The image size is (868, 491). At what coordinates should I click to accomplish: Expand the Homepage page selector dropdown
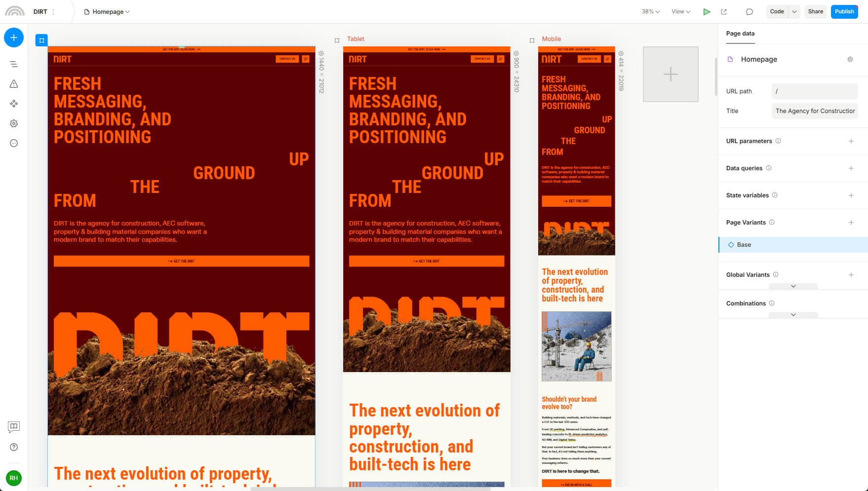point(107,12)
